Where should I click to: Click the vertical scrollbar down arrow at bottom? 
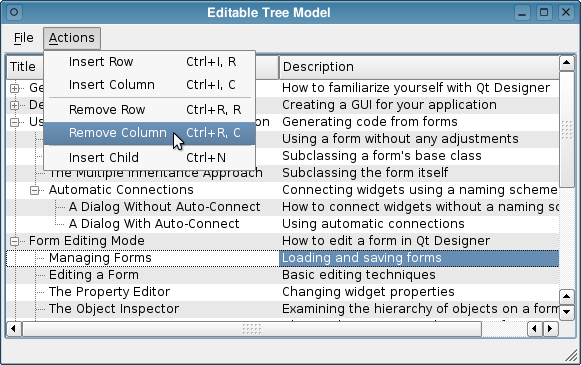566,312
